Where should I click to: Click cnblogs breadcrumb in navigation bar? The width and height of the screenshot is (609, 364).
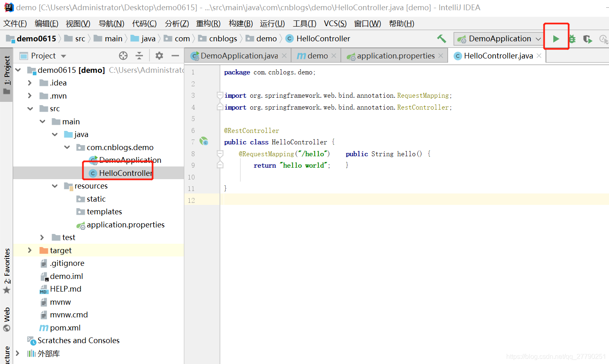[217, 39]
